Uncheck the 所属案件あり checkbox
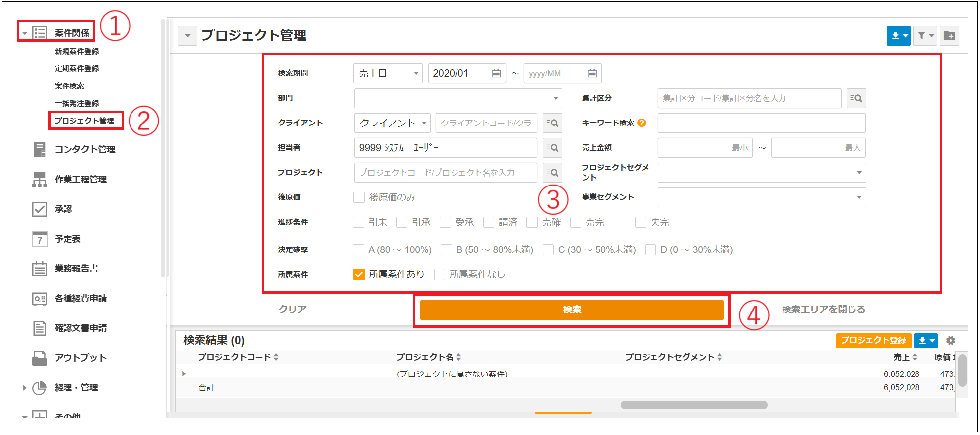 point(359,274)
